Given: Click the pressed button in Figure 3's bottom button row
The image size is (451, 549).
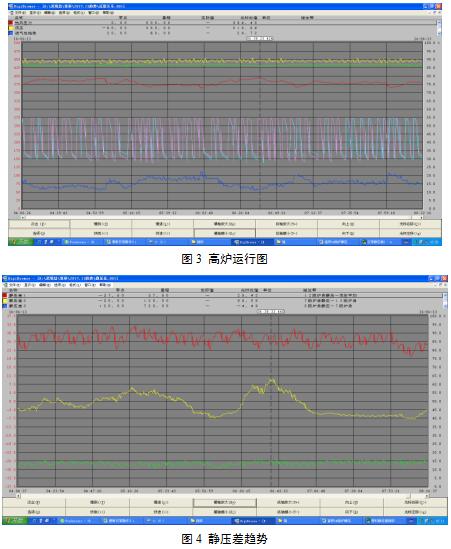Looking at the screenshot, I should point(224,233).
